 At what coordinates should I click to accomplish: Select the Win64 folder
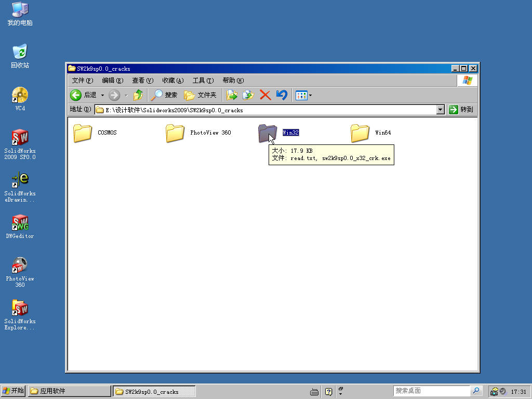pos(371,132)
